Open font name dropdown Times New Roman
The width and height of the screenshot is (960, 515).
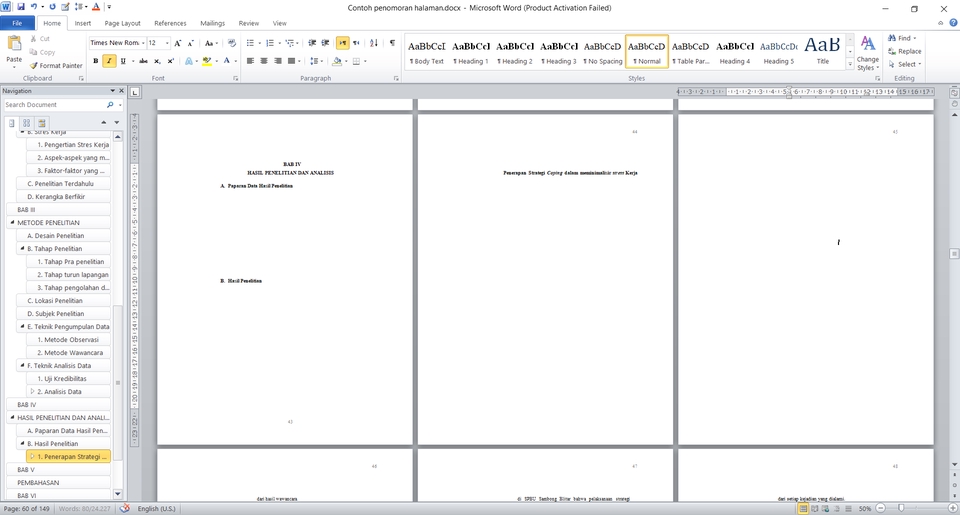point(143,43)
